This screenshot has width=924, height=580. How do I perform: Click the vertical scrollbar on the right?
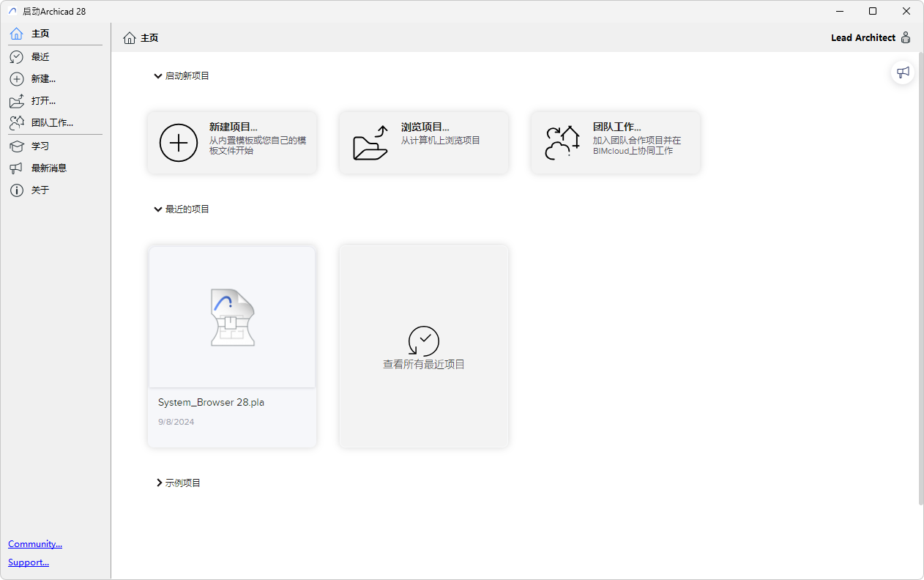(920, 278)
